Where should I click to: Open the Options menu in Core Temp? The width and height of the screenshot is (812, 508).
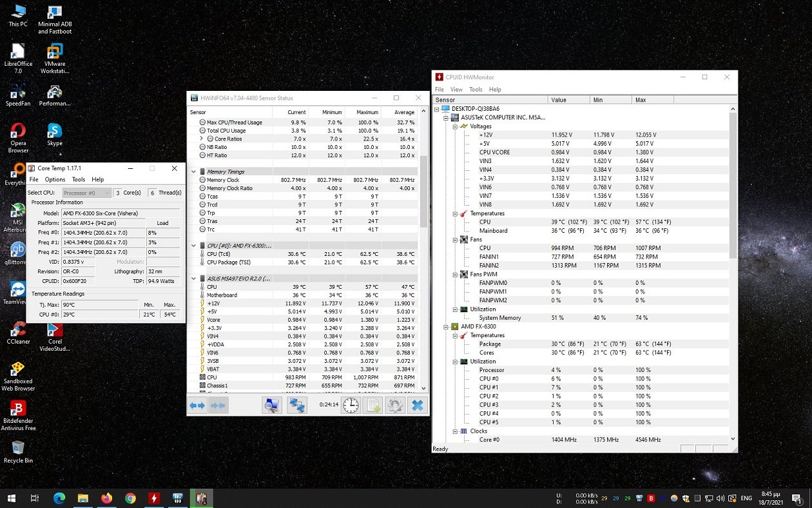coord(55,180)
